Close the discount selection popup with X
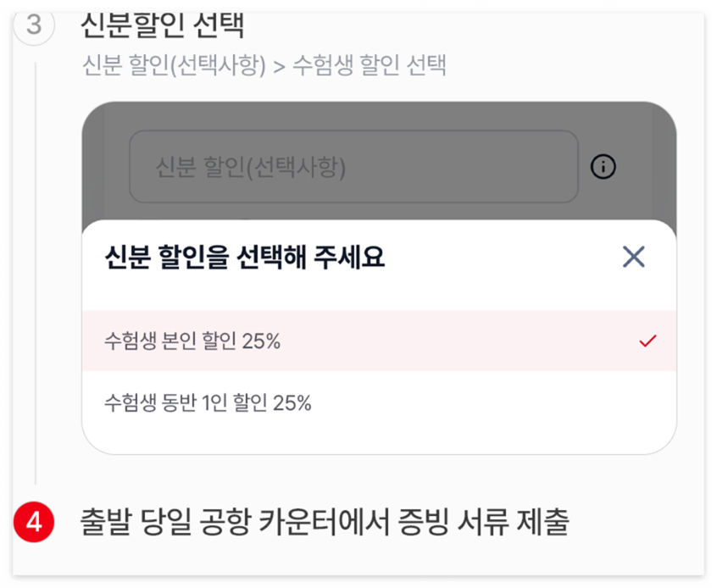This screenshot has width=717, height=588. coord(634,256)
